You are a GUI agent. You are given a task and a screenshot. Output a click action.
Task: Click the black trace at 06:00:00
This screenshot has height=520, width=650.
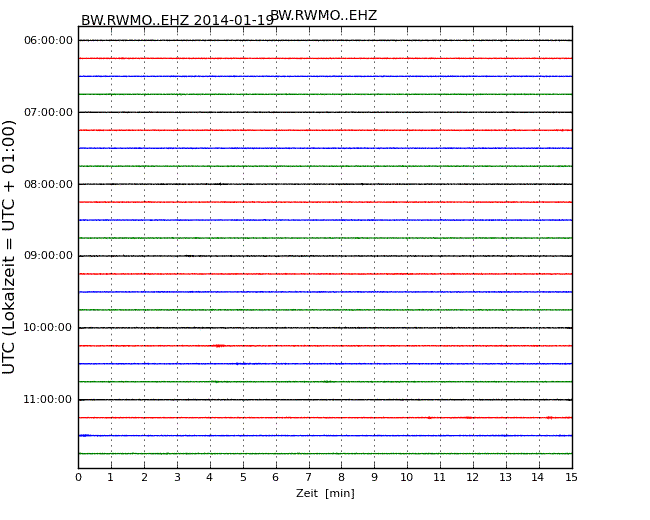(x=325, y=40)
